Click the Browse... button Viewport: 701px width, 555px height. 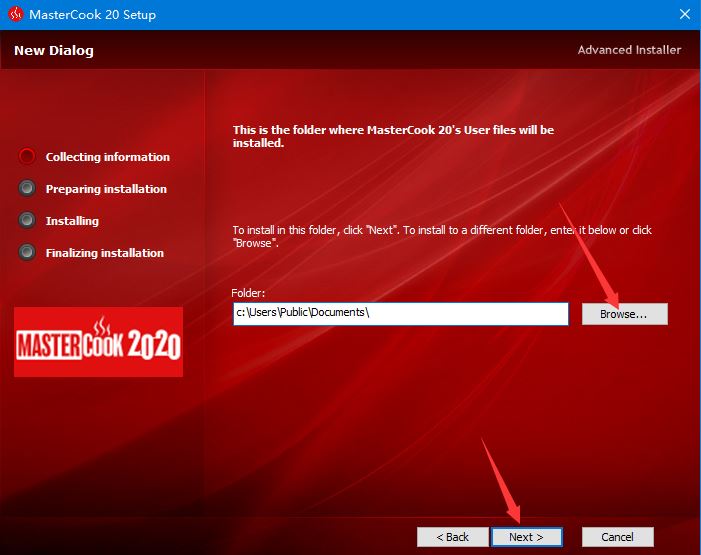[x=625, y=314]
